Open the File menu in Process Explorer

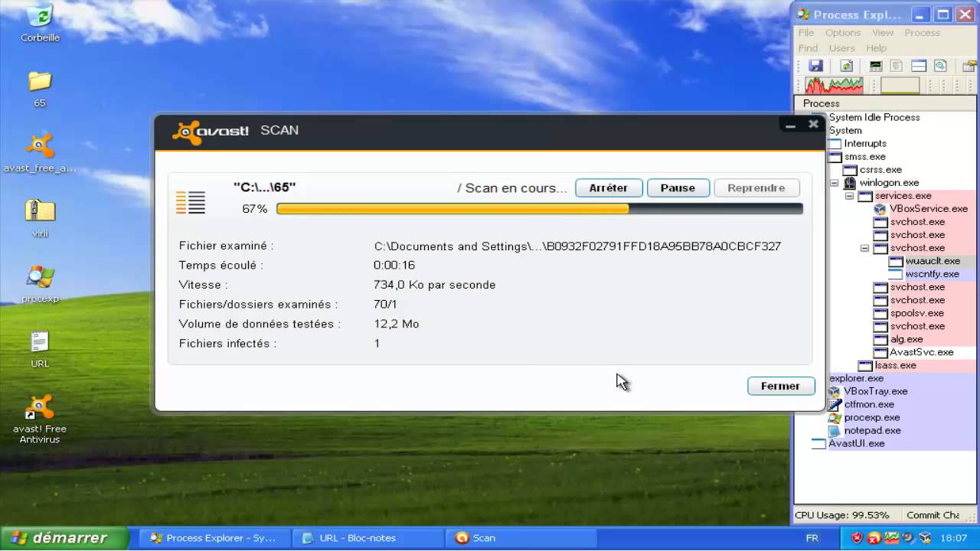(x=806, y=33)
